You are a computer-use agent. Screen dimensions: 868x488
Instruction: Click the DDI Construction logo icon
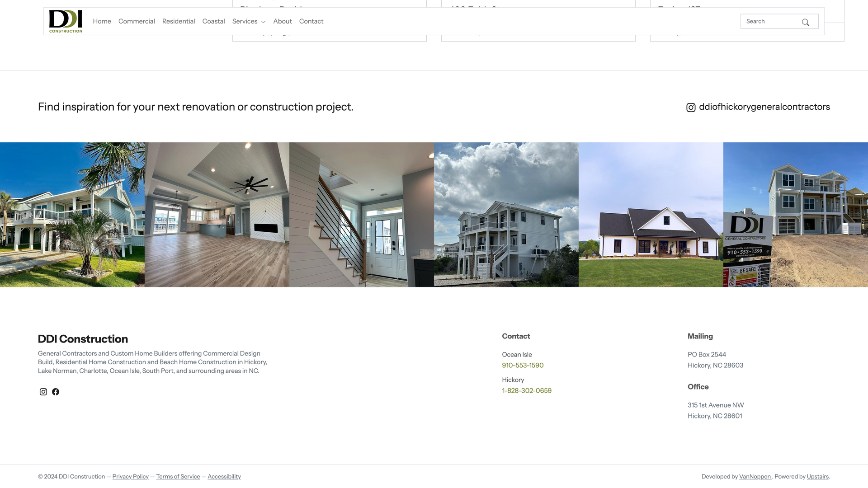65,21
